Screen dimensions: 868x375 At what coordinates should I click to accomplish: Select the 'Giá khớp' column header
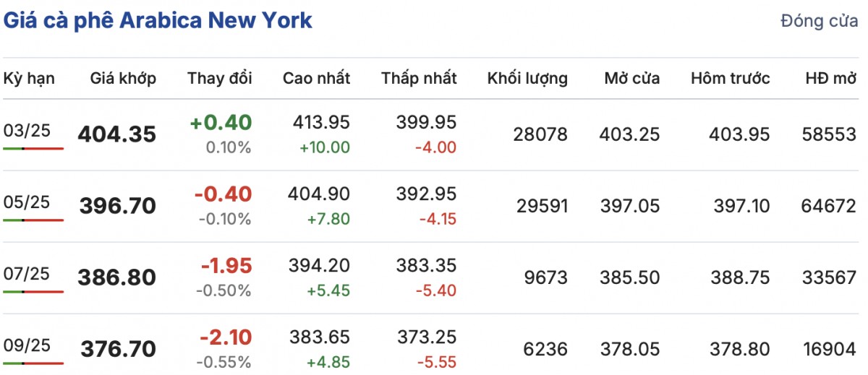pyautogui.click(x=123, y=78)
